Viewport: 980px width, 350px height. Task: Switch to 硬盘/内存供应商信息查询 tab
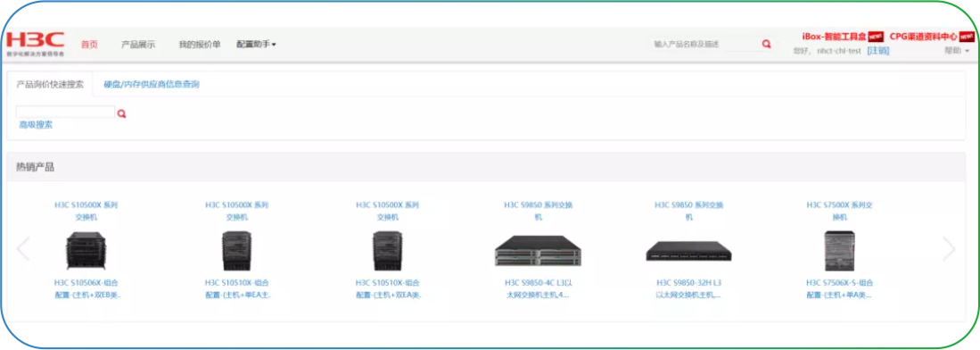coord(152,84)
